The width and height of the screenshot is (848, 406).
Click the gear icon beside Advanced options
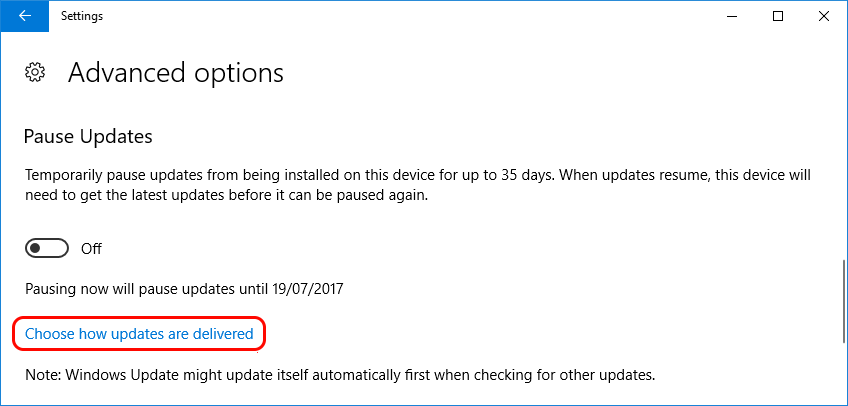[x=35, y=72]
